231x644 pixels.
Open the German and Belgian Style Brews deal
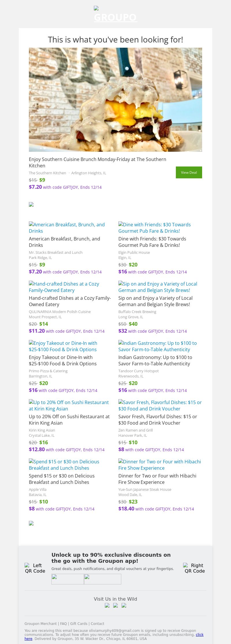[158, 287]
